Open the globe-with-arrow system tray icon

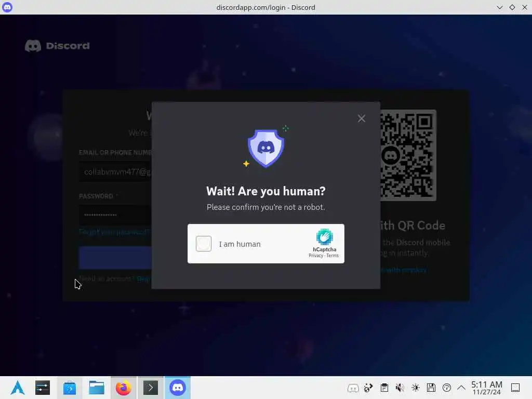point(368,388)
